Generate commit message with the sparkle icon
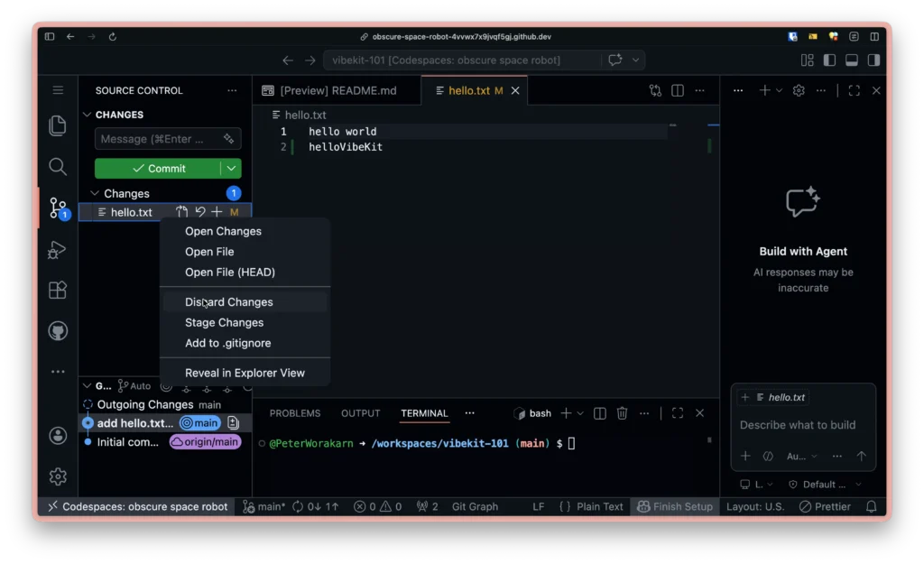The height and width of the screenshot is (564, 924). click(x=228, y=139)
